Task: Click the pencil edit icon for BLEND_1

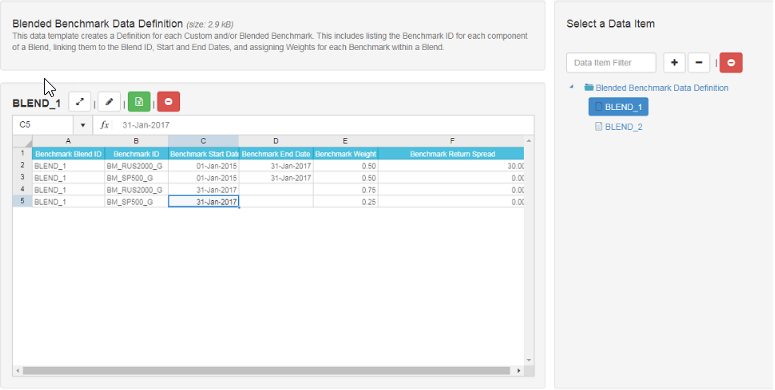Action: point(109,102)
